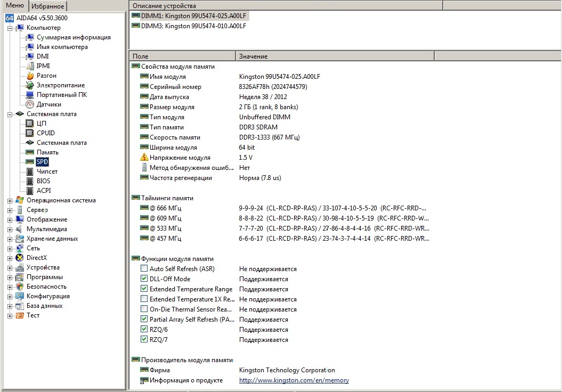
Task: Click the @ 457 МГц timing row
Action: click(x=284, y=238)
